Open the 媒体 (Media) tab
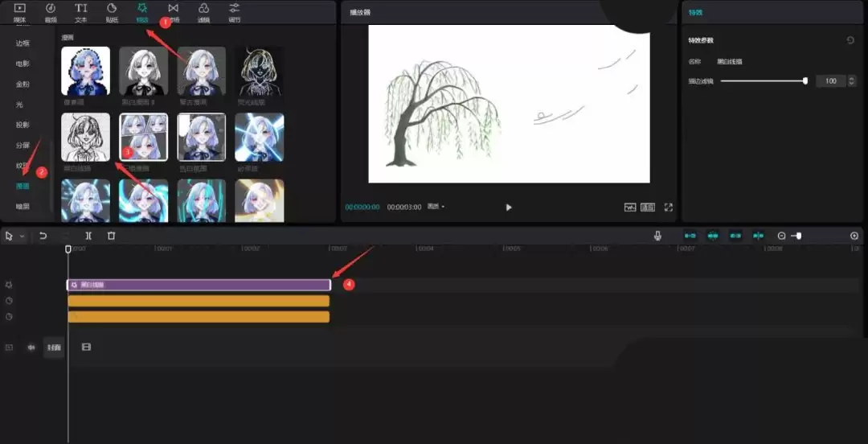 (x=20, y=11)
